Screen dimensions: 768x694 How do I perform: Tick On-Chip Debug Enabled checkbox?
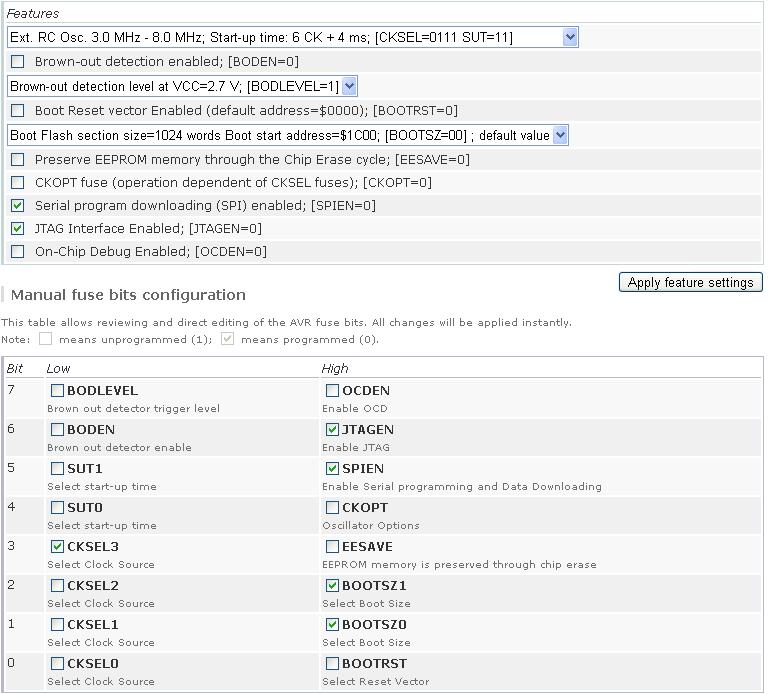(x=18, y=252)
